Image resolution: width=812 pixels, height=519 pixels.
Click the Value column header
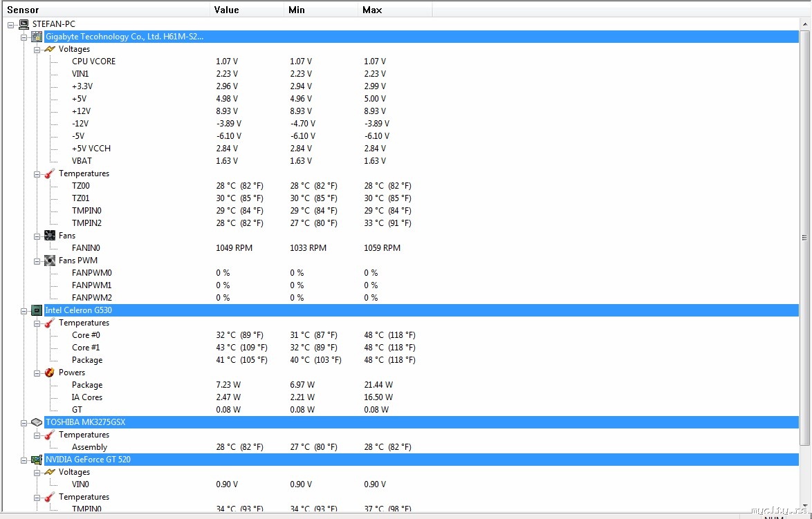(247, 10)
